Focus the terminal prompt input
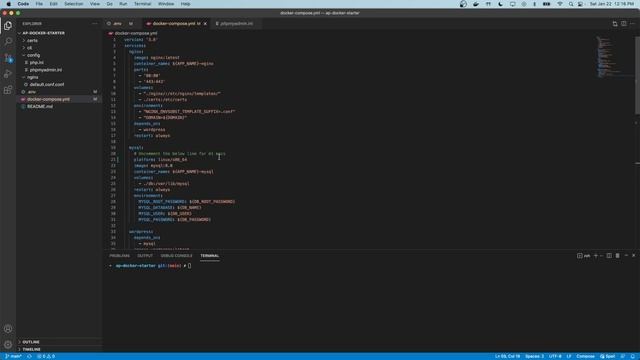 pyautogui.click(x=189, y=266)
